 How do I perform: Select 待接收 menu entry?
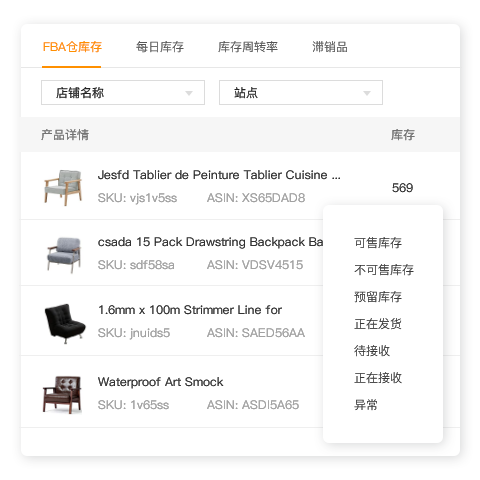coord(372,351)
